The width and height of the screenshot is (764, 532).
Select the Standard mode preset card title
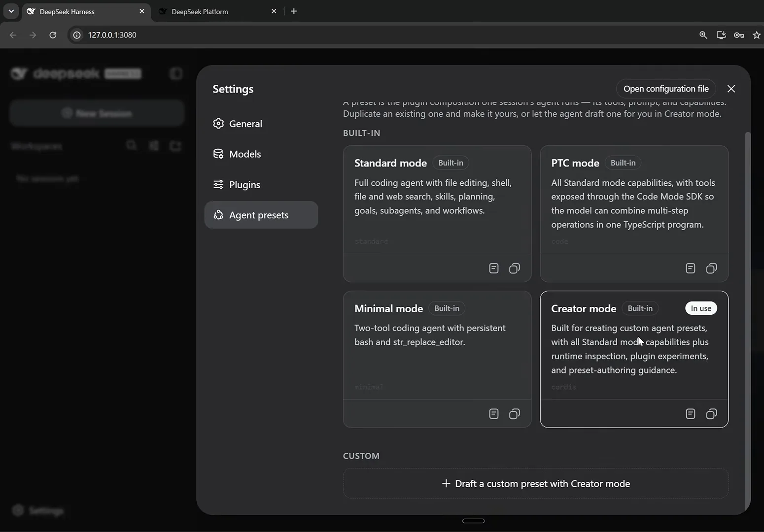coord(390,163)
